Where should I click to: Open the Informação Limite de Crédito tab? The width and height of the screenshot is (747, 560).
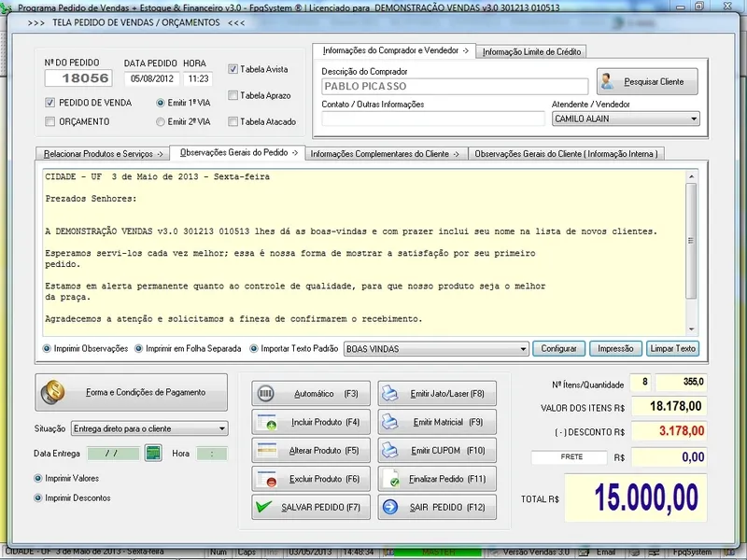pos(533,52)
